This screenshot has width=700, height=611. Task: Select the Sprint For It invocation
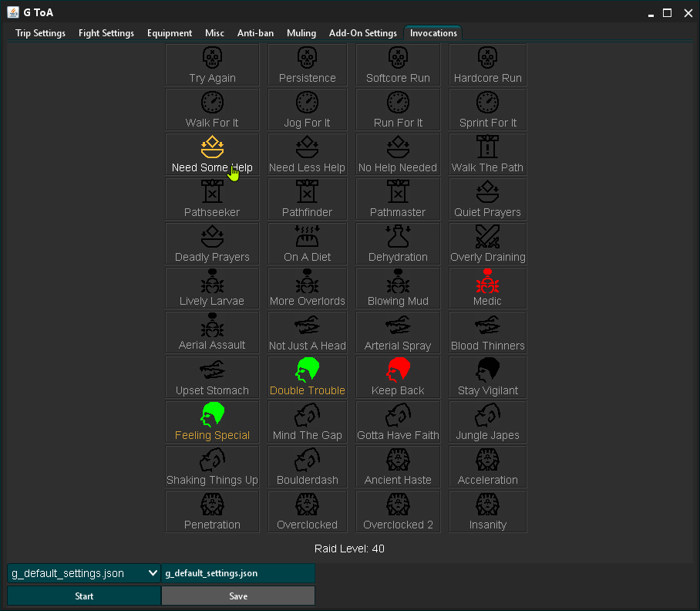coord(487,110)
